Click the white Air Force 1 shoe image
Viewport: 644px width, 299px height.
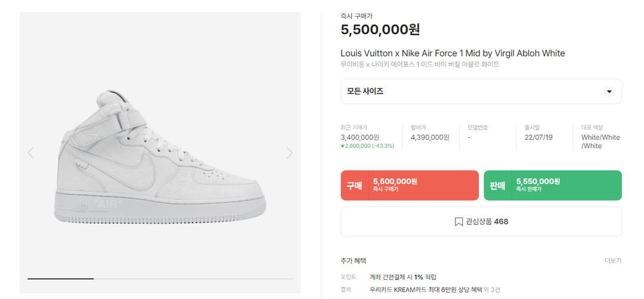tap(161, 158)
